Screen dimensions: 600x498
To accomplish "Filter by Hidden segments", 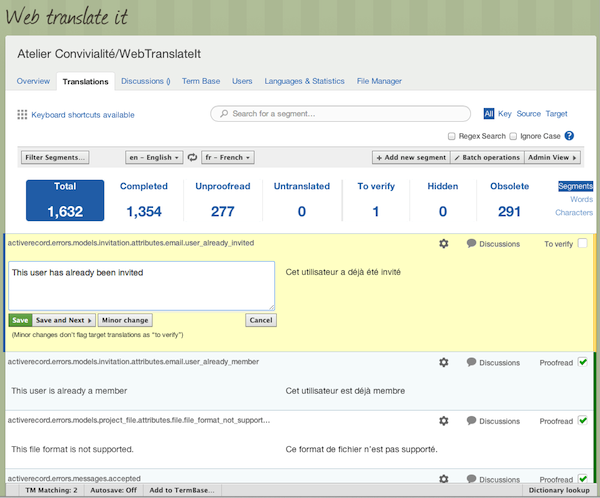I will tap(443, 200).
